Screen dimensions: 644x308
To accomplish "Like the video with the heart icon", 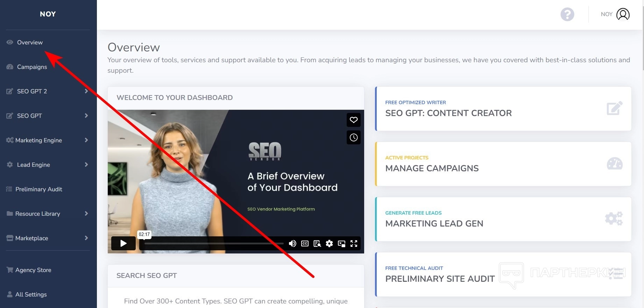I will tap(354, 120).
